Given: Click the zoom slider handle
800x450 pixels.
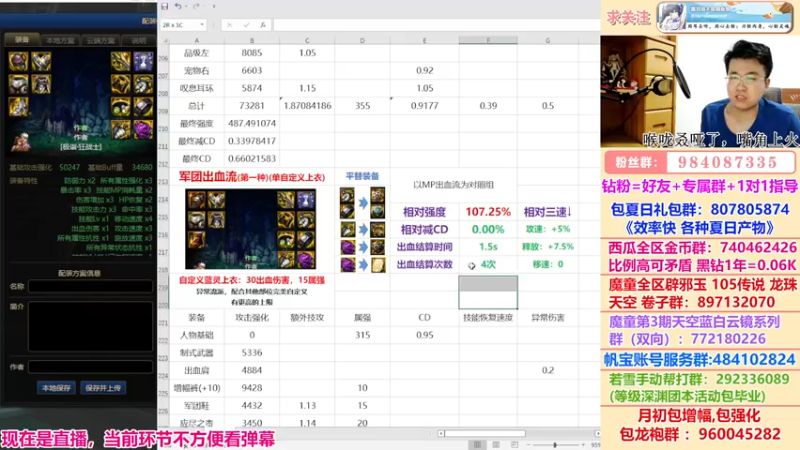Looking at the screenshot, I should pos(555,445).
